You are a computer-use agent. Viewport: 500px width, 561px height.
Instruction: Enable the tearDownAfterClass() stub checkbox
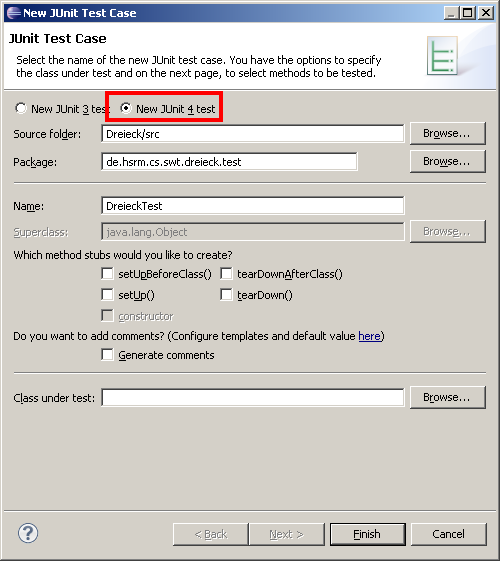(226, 274)
